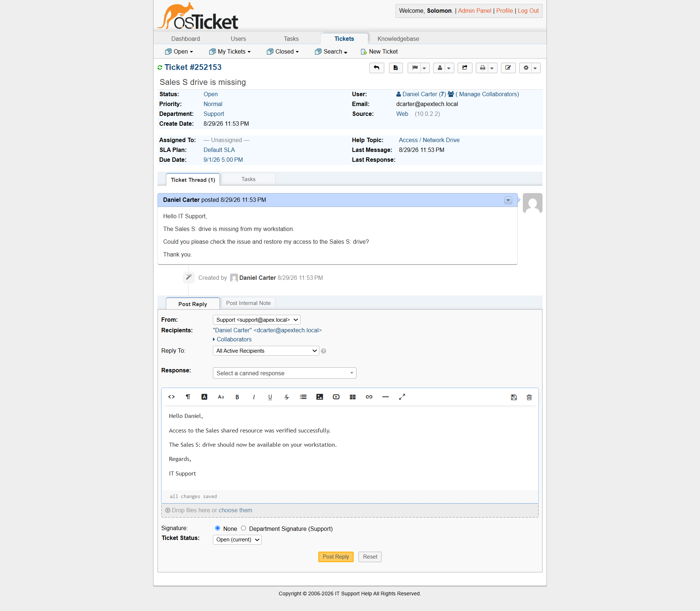Click the transfer ticket share icon
Screen dimensions: 700x611
coord(465,68)
